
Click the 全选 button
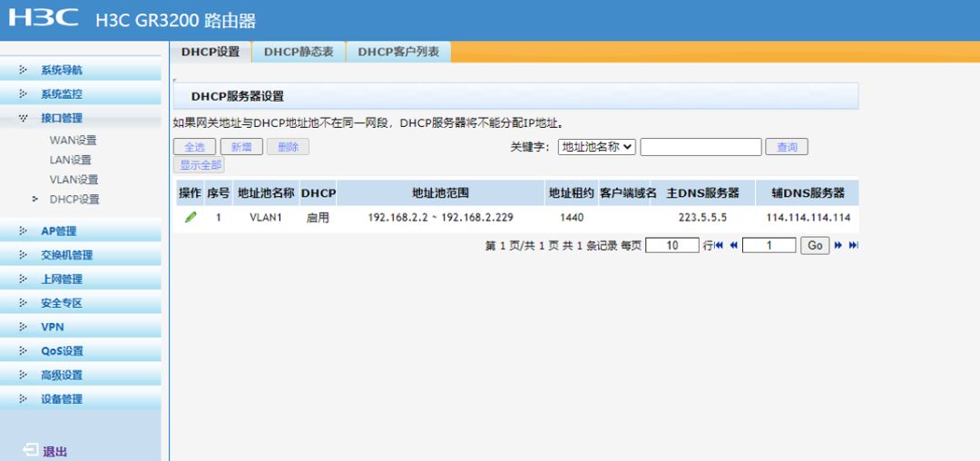(x=194, y=147)
